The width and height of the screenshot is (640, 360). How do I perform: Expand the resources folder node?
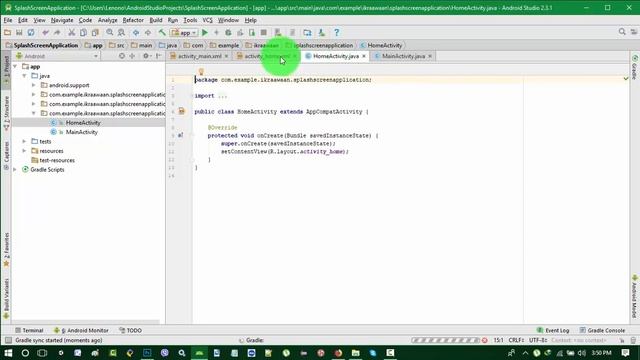(24, 151)
